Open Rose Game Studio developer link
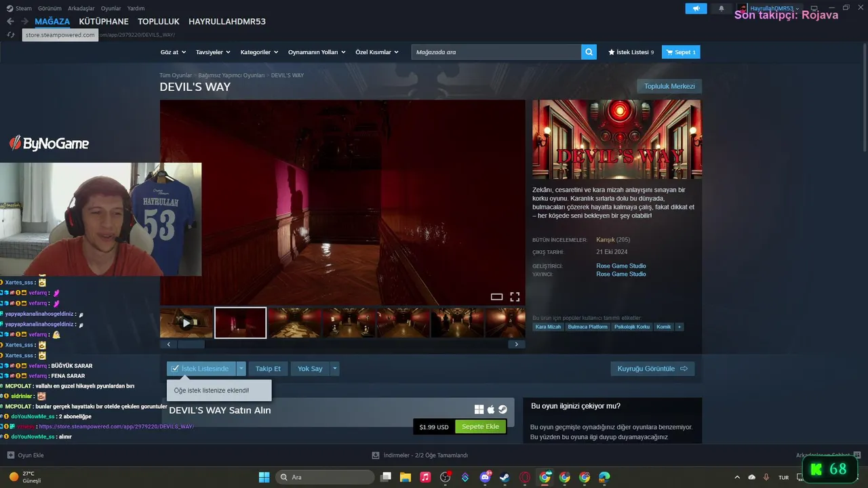868x488 pixels. (621, 266)
